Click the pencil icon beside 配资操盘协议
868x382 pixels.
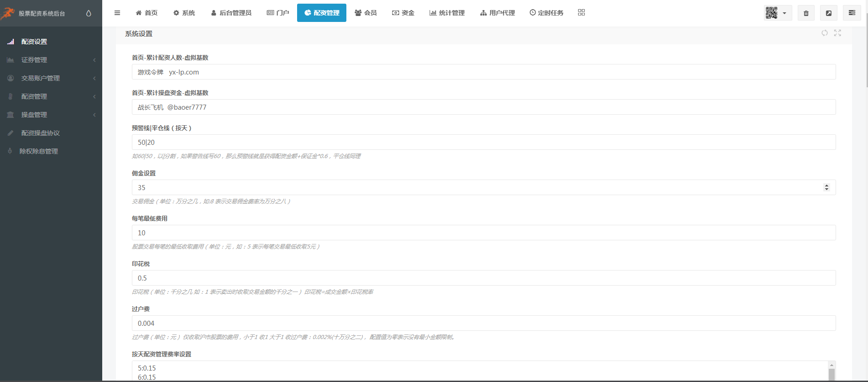pos(10,133)
